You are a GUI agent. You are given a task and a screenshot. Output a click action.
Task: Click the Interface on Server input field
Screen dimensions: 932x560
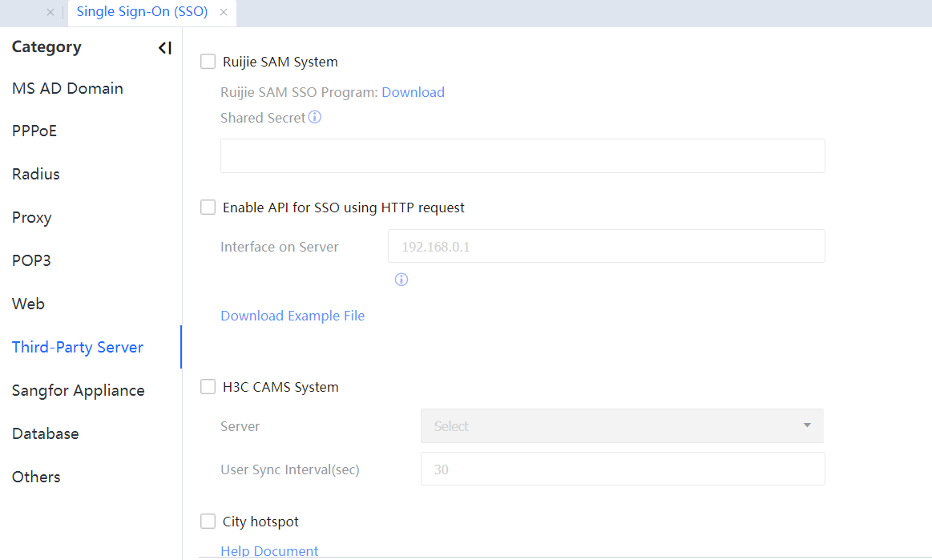pos(606,247)
